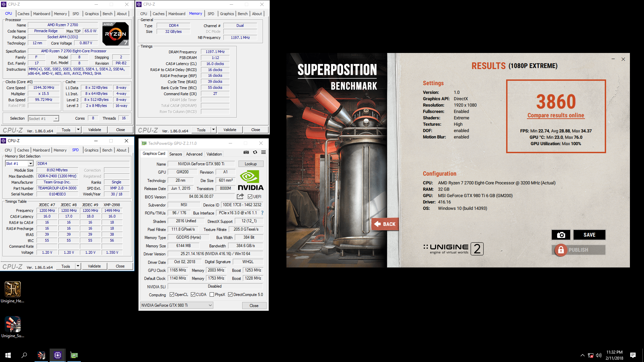Click the Bus Interface question mark icon
The image size is (644, 362).
262,213
